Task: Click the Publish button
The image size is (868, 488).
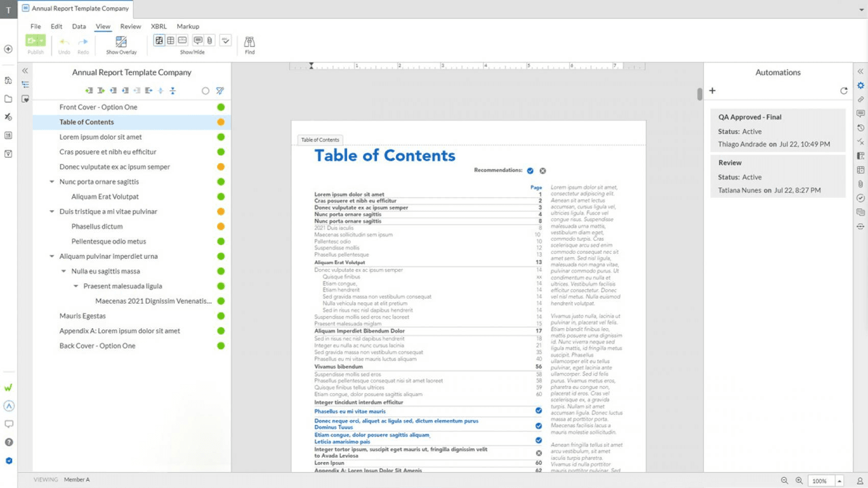Action: [35, 44]
